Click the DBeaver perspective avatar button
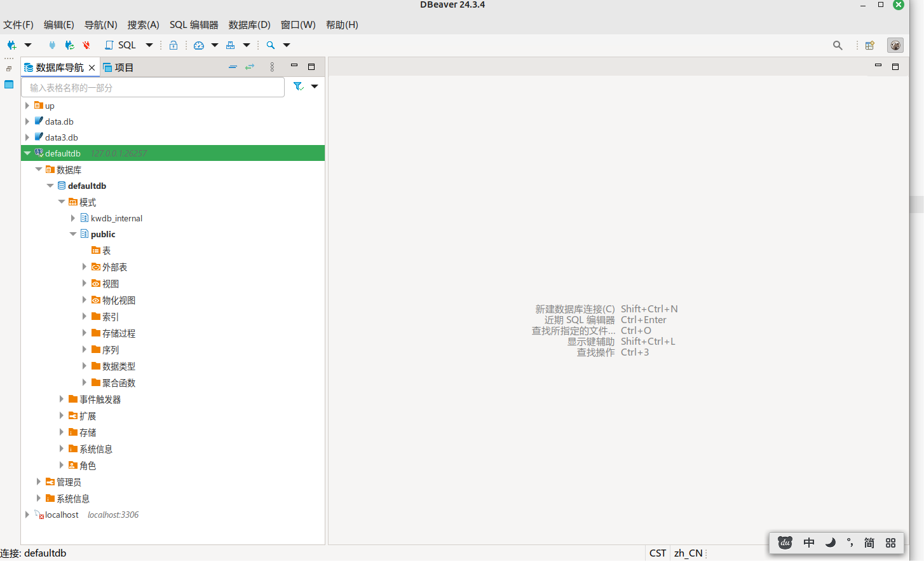The width and height of the screenshot is (924, 561). coord(895,45)
